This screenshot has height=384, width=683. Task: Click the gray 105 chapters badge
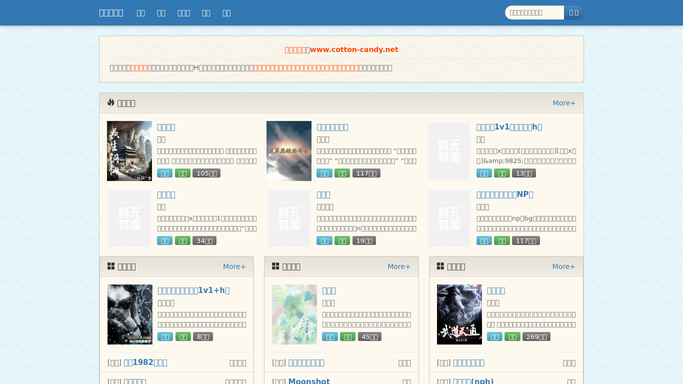206,173
